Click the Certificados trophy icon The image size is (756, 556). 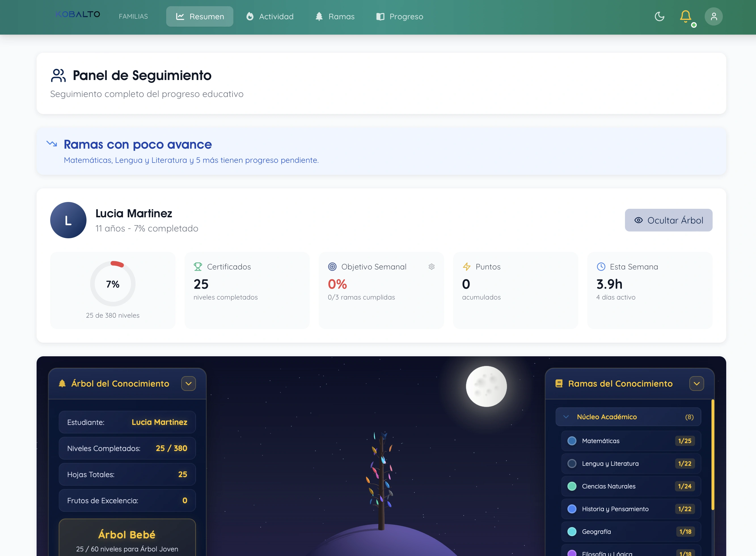coord(198,267)
